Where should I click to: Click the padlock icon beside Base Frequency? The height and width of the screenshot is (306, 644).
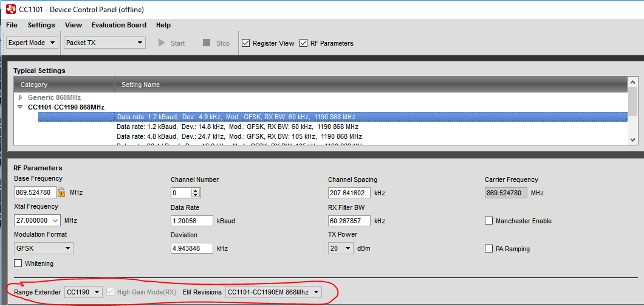coord(61,192)
